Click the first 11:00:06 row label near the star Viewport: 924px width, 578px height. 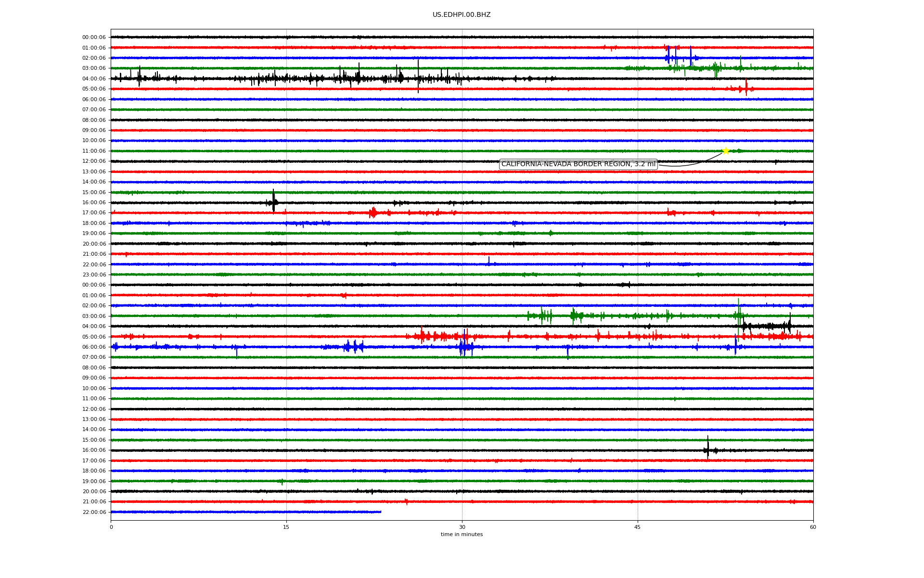94,151
